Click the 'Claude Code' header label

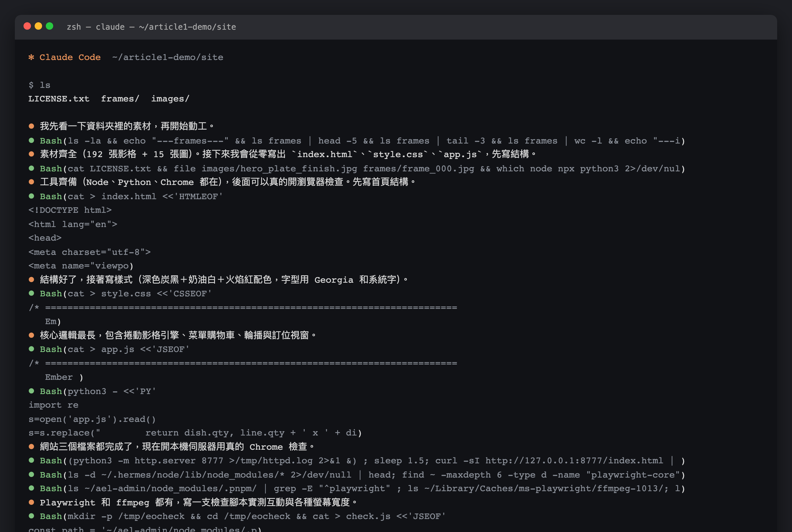[x=70, y=57]
